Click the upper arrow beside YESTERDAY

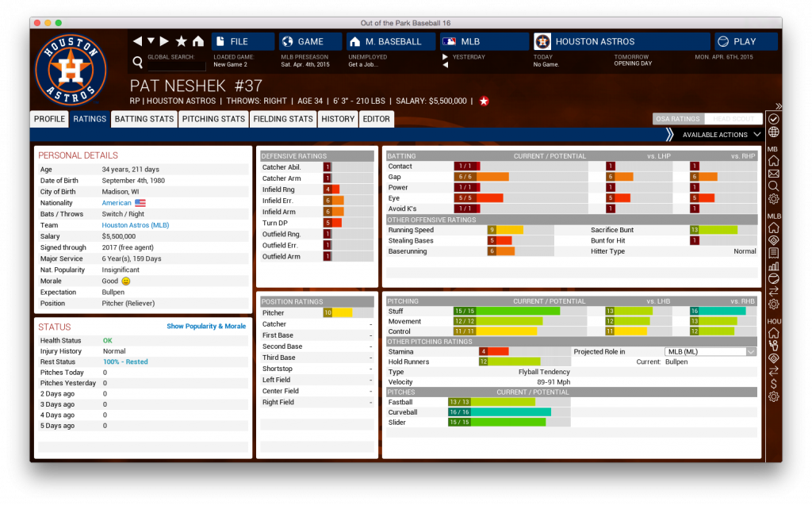pyautogui.click(x=445, y=57)
